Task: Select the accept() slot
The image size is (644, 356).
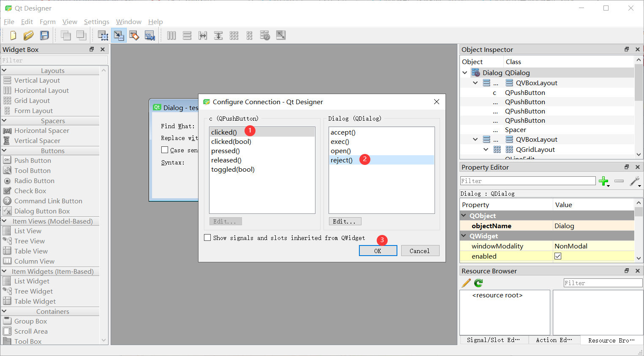Action: pos(382,132)
